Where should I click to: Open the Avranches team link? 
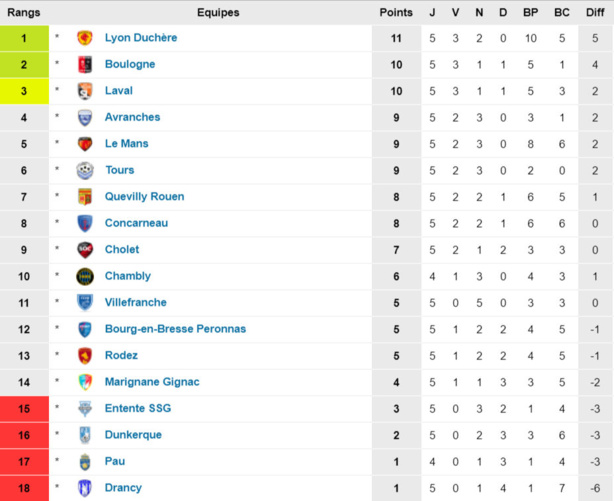[132, 117]
